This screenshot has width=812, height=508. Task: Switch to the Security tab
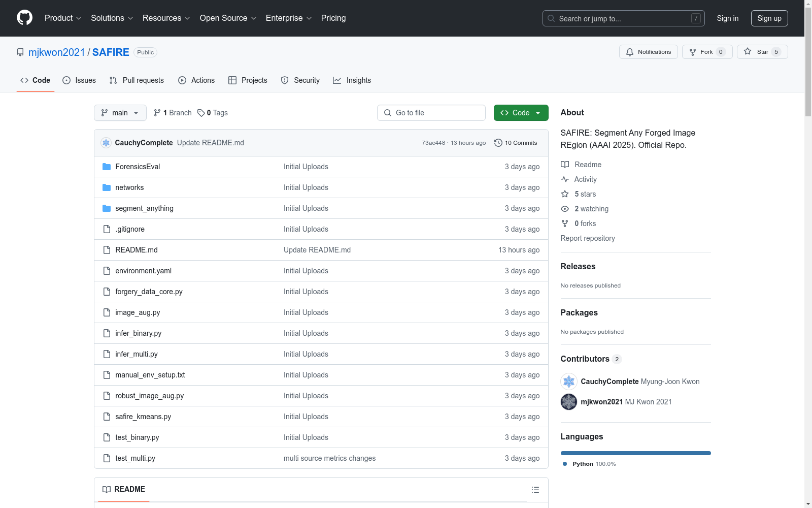[x=300, y=80]
